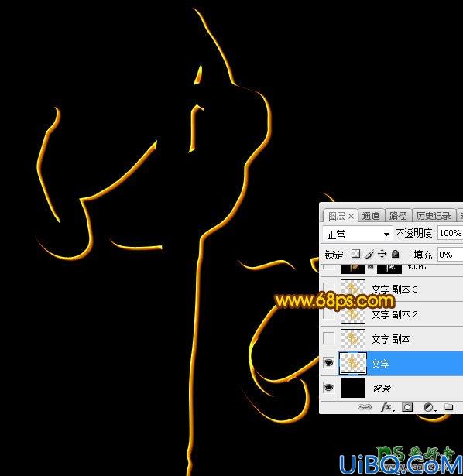Click the 不透明度 100% opacity field
The height and width of the screenshot is (476, 463).
click(x=451, y=233)
